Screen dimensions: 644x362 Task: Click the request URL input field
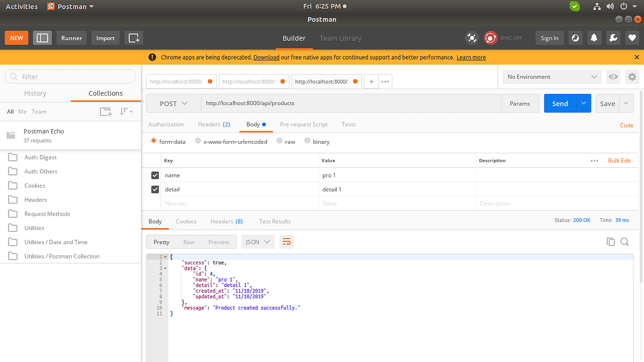[349, 103]
